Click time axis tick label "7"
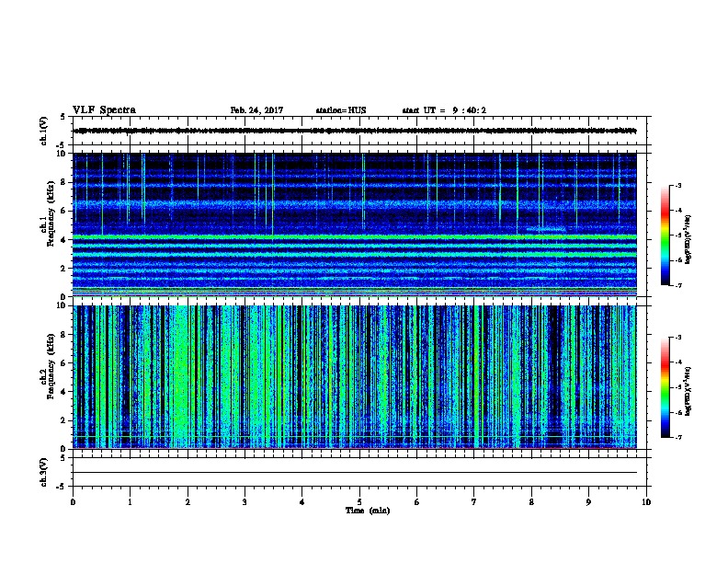Screen dimensions: 728x563 click(474, 502)
